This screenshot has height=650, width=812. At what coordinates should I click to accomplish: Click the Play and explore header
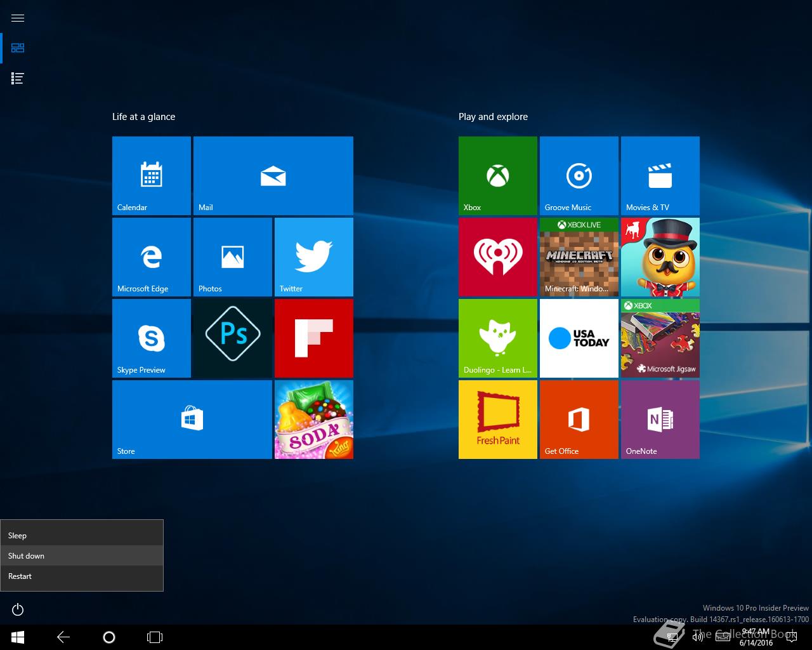tap(493, 117)
